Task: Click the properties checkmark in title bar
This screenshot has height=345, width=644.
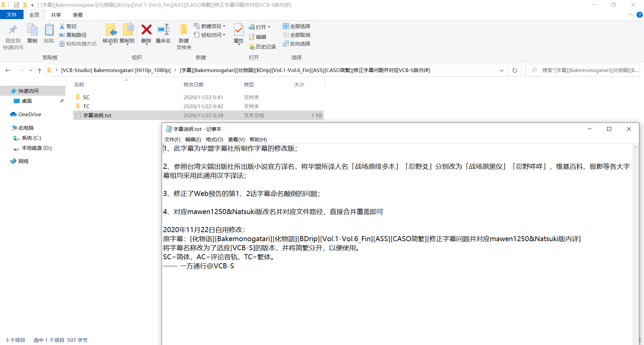Action: 16,5
